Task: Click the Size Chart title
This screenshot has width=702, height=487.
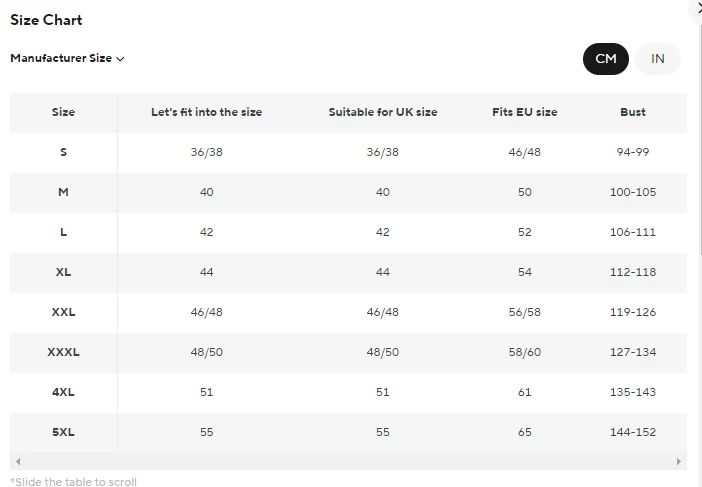Action: point(46,20)
